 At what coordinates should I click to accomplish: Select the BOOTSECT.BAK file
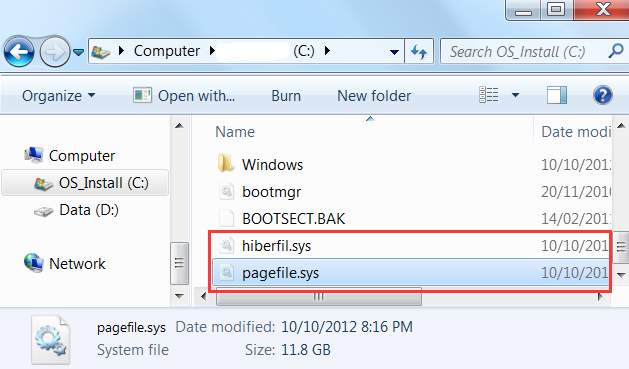click(294, 219)
